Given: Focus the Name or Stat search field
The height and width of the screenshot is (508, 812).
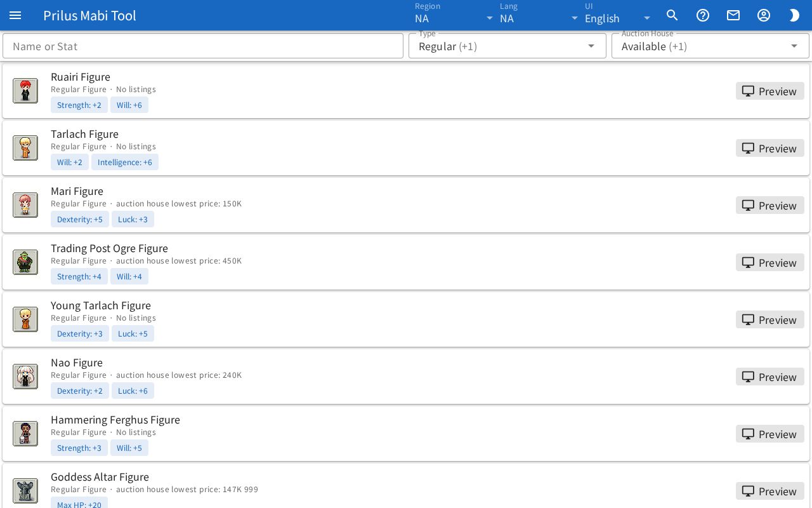Looking at the screenshot, I should click(x=203, y=46).
